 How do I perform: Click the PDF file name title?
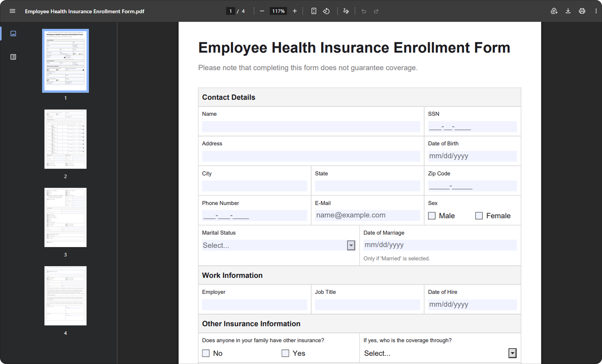click(85, 11)
